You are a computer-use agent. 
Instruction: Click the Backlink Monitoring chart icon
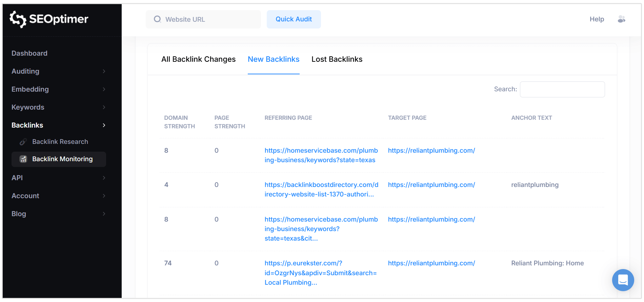click(23, 159)
